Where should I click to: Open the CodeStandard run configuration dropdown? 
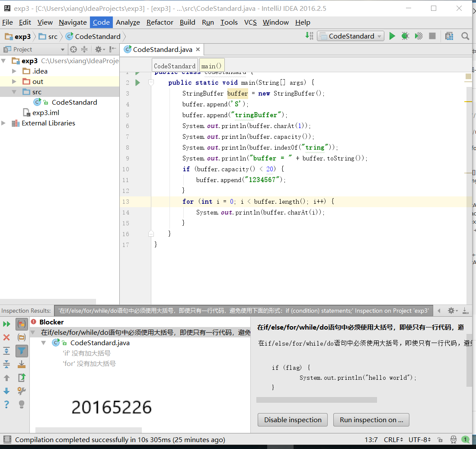[351, 36]
